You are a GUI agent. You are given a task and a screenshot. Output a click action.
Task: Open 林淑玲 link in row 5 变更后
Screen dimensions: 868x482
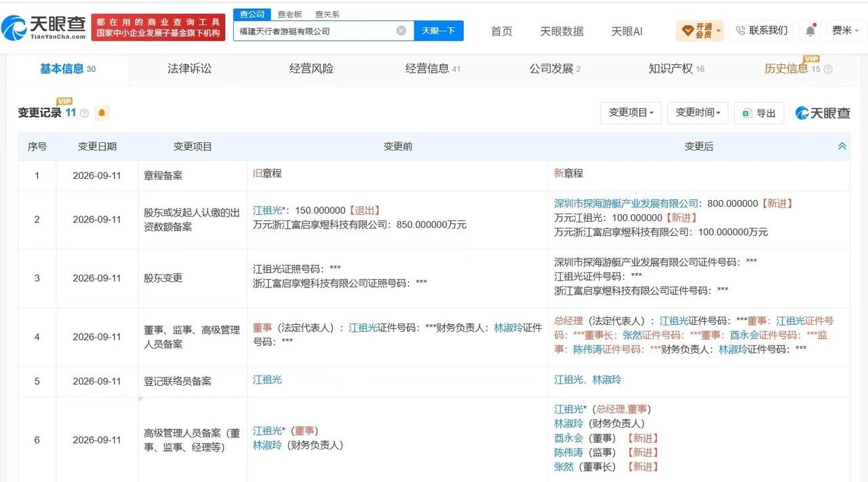[607, 380]
